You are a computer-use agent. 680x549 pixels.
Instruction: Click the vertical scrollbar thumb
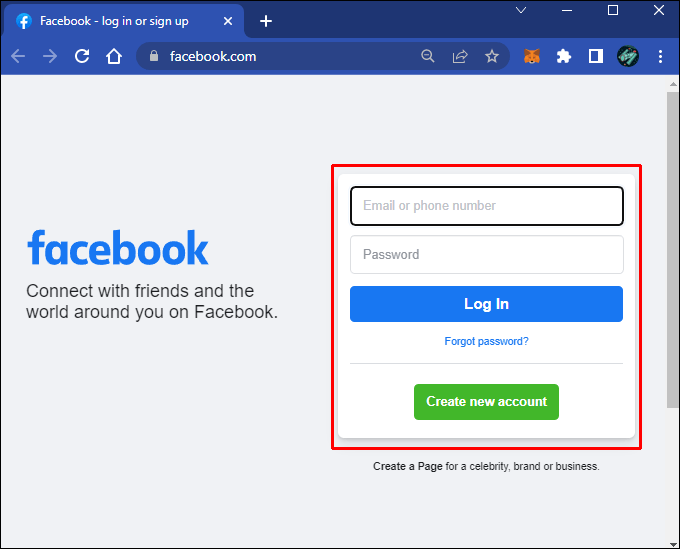[673, 249]
